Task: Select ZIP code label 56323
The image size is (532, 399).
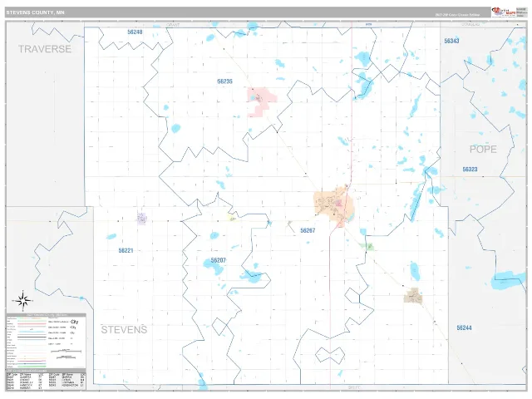Action: pyautogui.click(x=470, y=169)
